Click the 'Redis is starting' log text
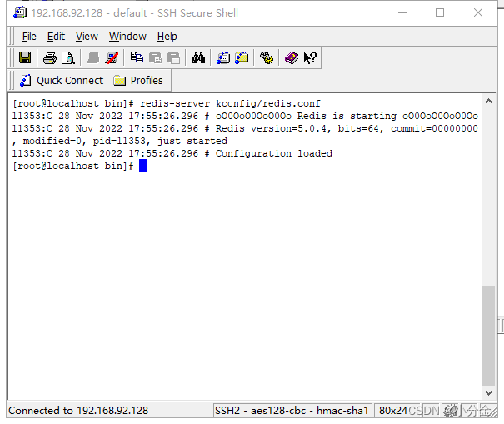The width and height of the screenshot is (504, 424). 347,116
